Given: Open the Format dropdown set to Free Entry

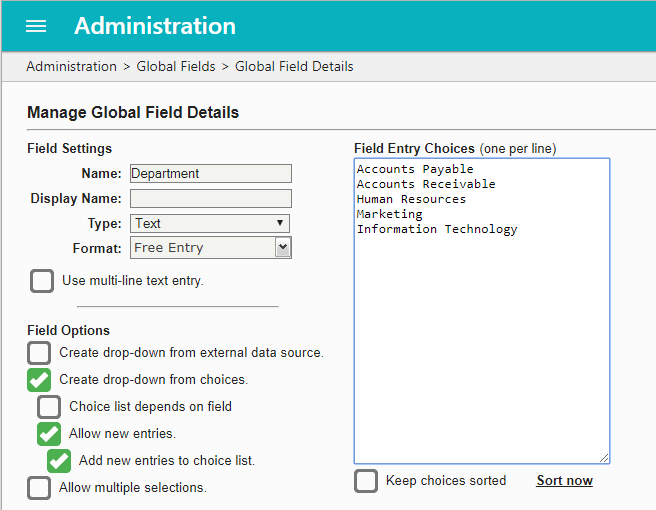Looking at the screenshot, I should (211, 248).
